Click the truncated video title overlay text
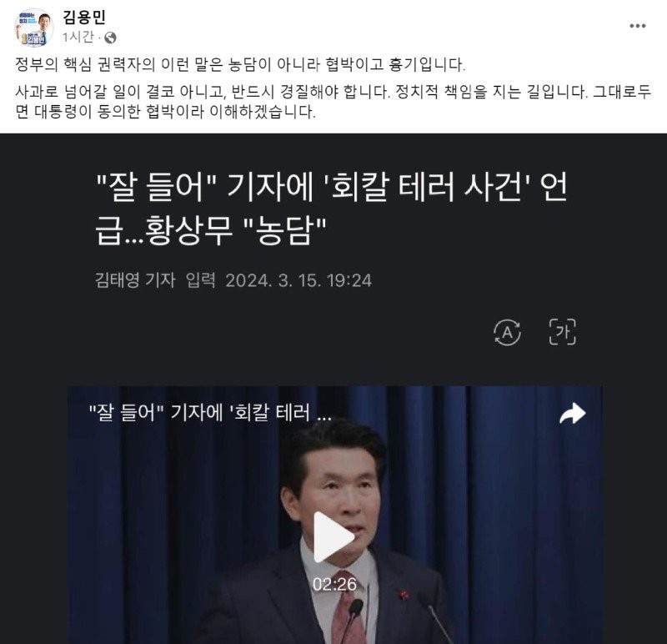 (x=210, y=413)
